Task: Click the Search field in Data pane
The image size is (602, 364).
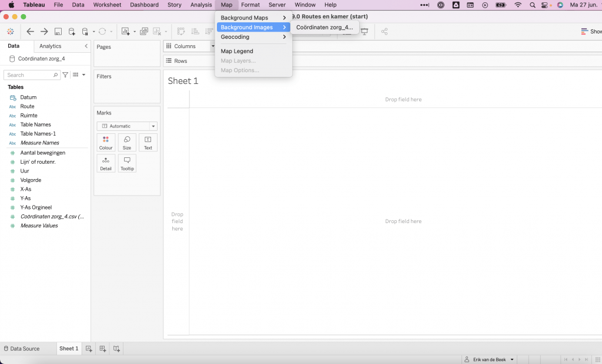Action: click(29, 75)
